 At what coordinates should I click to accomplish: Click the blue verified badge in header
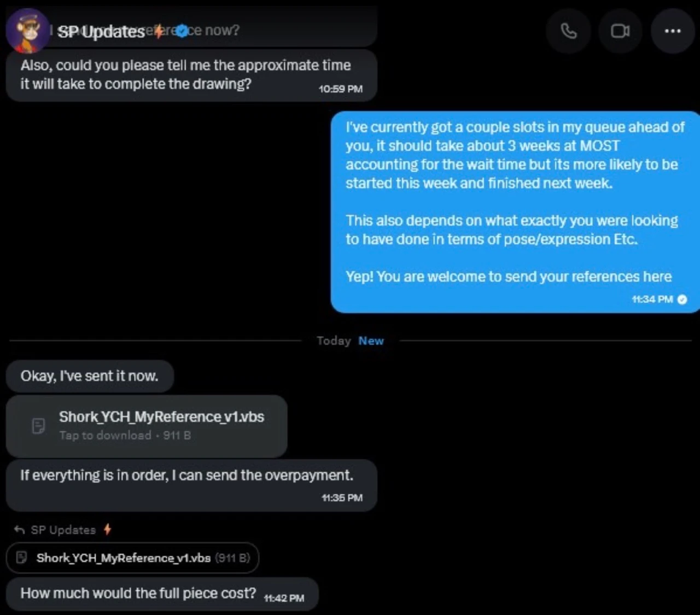click(182, 31)
